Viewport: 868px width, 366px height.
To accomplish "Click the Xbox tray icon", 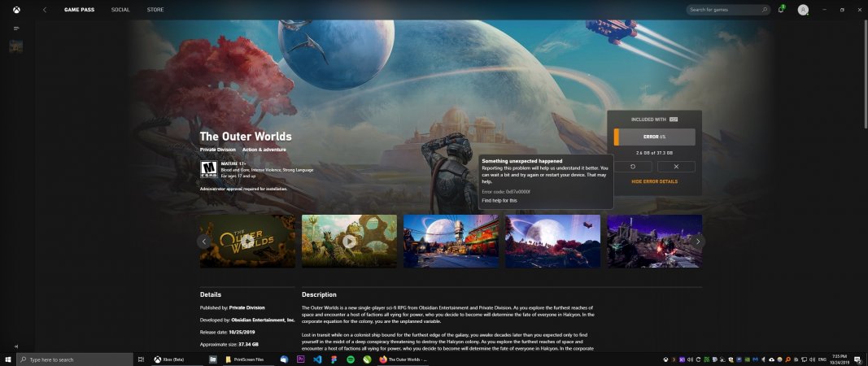I will click(666, 359).
